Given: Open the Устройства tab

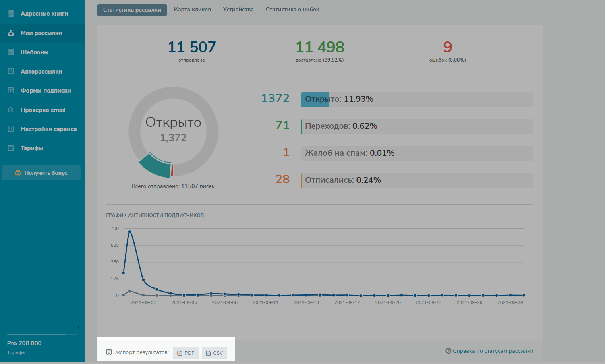Looking at the screenshot, I should 238,10.
